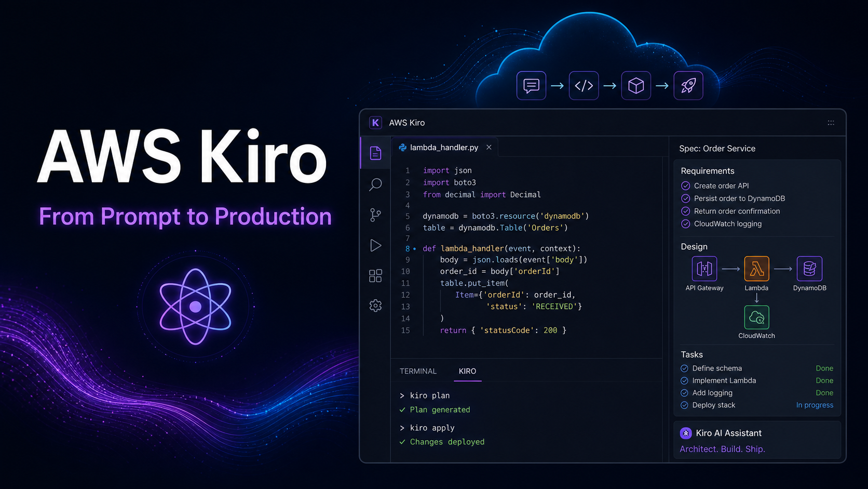Toggle the Persist order to DynamoDB checkmark
Screen dimensions: 868x489
coord(685,199)
